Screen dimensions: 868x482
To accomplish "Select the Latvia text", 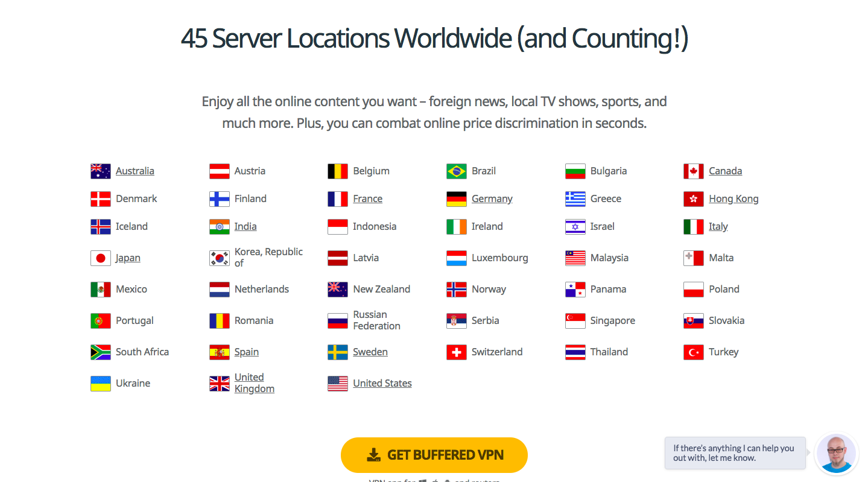I will pyautogui.click(x=366, y=258).
